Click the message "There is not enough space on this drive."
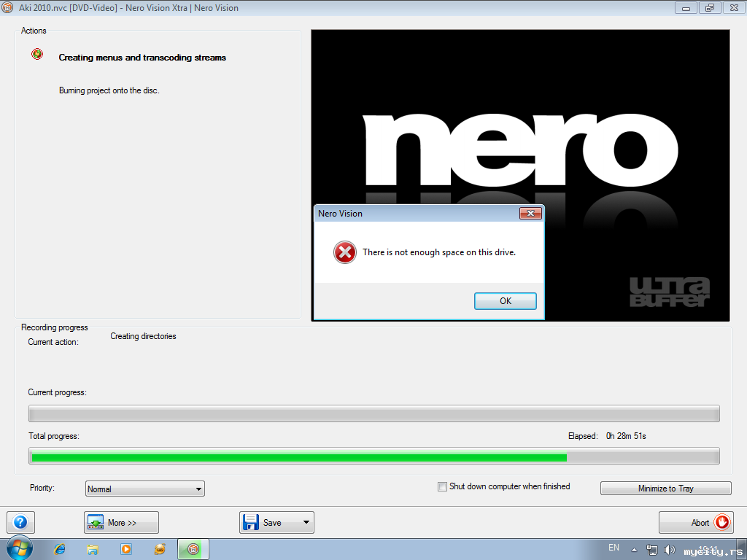The image size is (747, 560). 438,252
